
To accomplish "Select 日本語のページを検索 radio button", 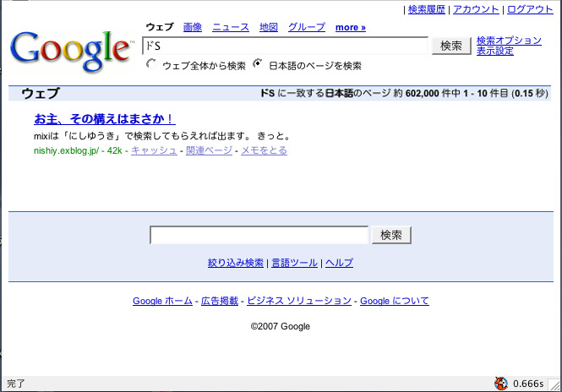I will [x=258, y=64].
